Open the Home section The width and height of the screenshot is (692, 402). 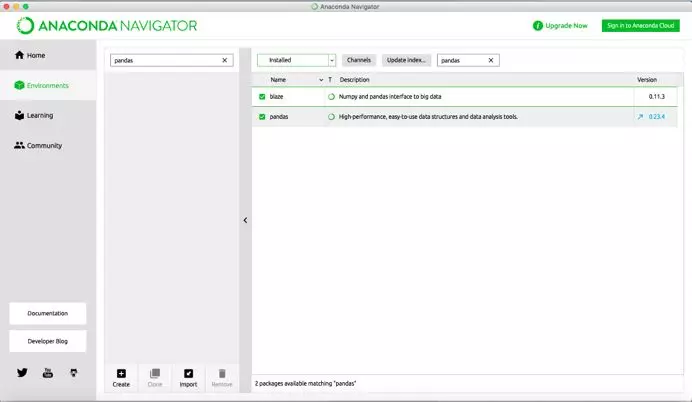click(48, 55)
